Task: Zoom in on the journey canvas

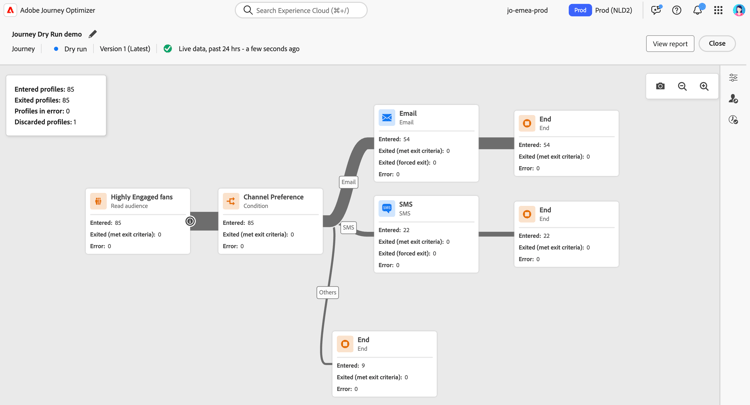Action: click(x=704, y=86)
